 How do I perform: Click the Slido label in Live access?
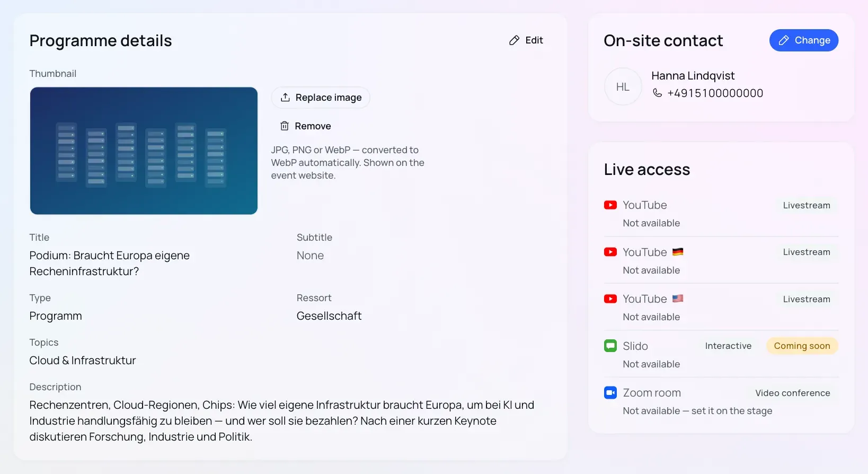(x=635, y=346)
